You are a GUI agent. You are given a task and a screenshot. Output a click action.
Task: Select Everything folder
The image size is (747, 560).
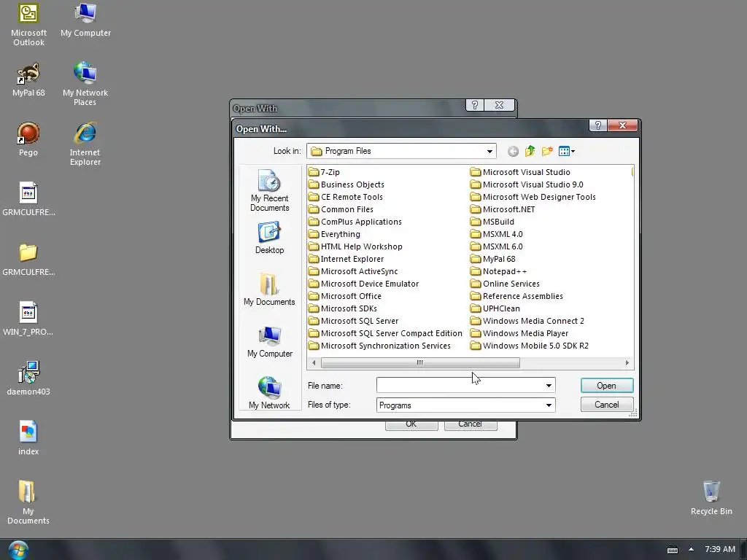[334, 234]
